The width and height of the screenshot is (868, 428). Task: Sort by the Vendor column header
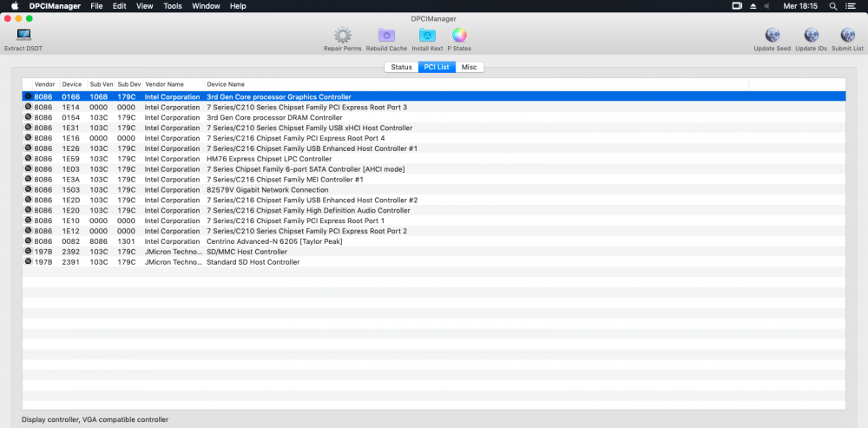pyautogui.click(x=46, y=84)
